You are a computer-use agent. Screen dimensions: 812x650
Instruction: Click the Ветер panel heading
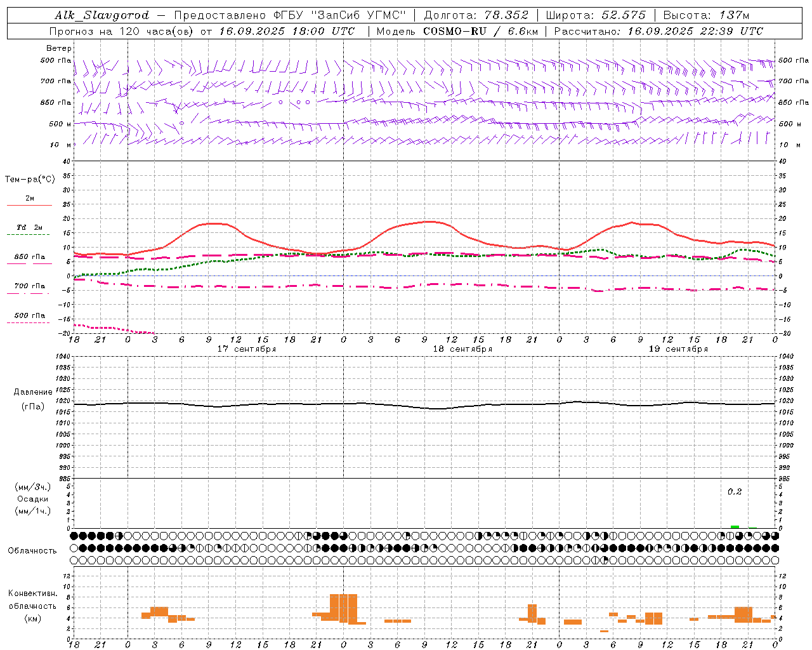click(58, 48)
